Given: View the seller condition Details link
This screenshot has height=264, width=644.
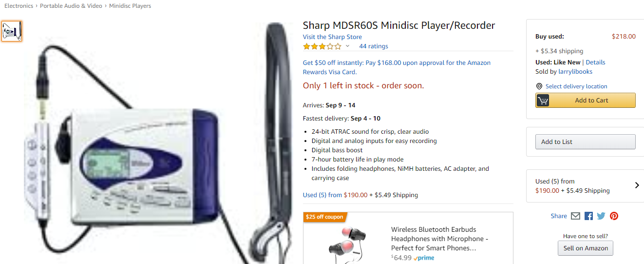Looking at the screenshot, I should click(595, 62).
